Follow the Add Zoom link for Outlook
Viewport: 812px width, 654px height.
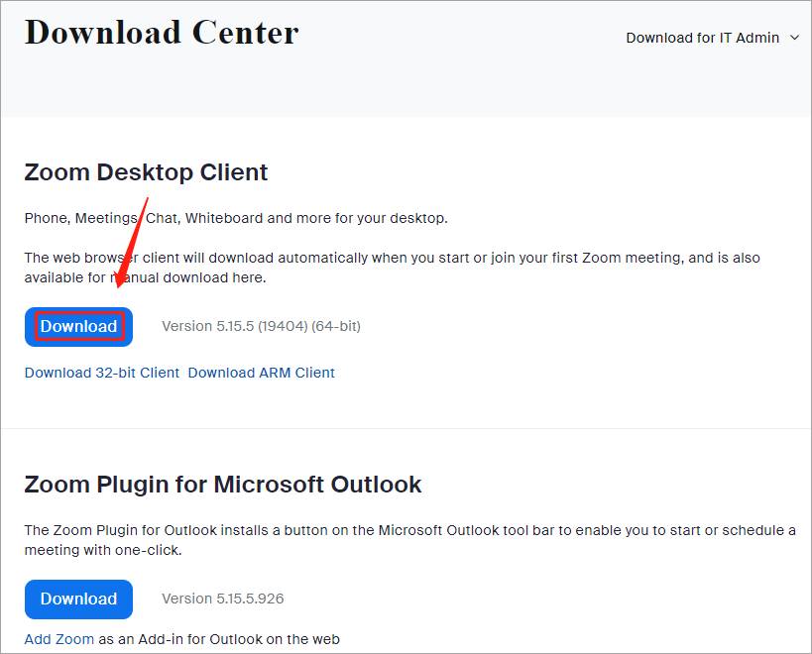[59, 639]
